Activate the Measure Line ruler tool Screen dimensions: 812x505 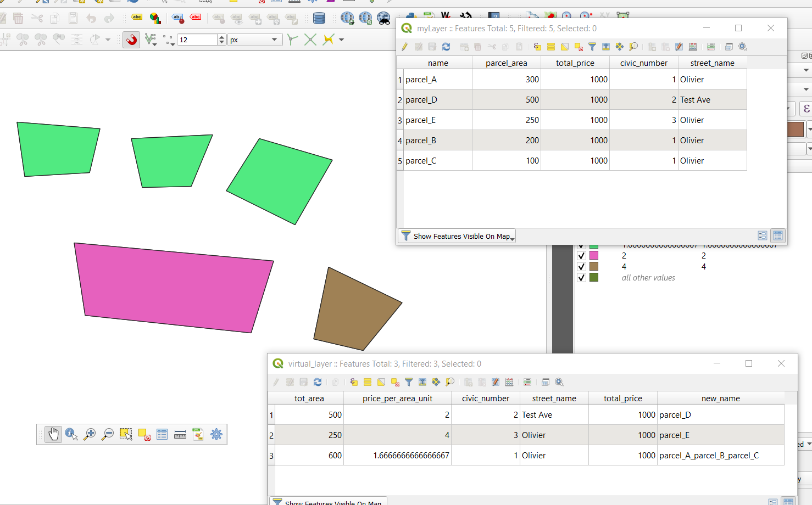click(180, 434)
